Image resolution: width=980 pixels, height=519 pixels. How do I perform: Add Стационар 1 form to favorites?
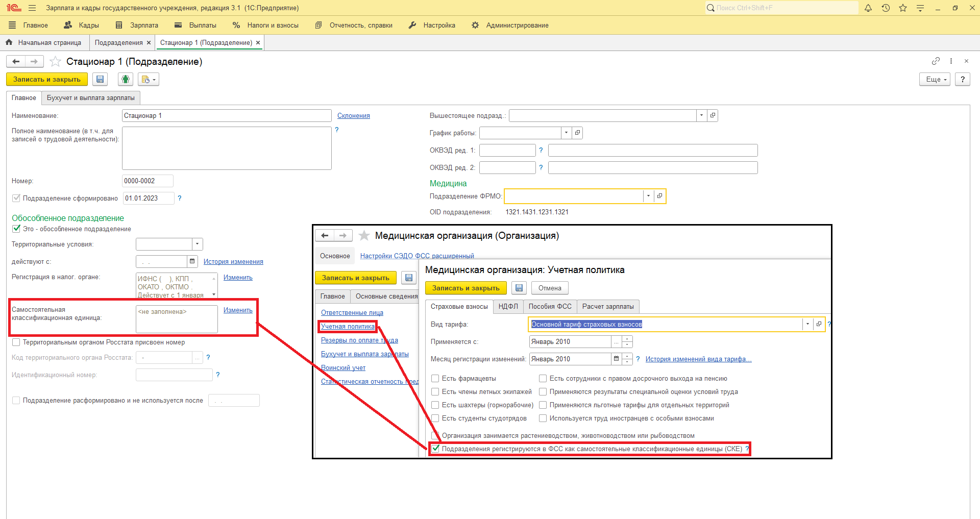(55, 62)
